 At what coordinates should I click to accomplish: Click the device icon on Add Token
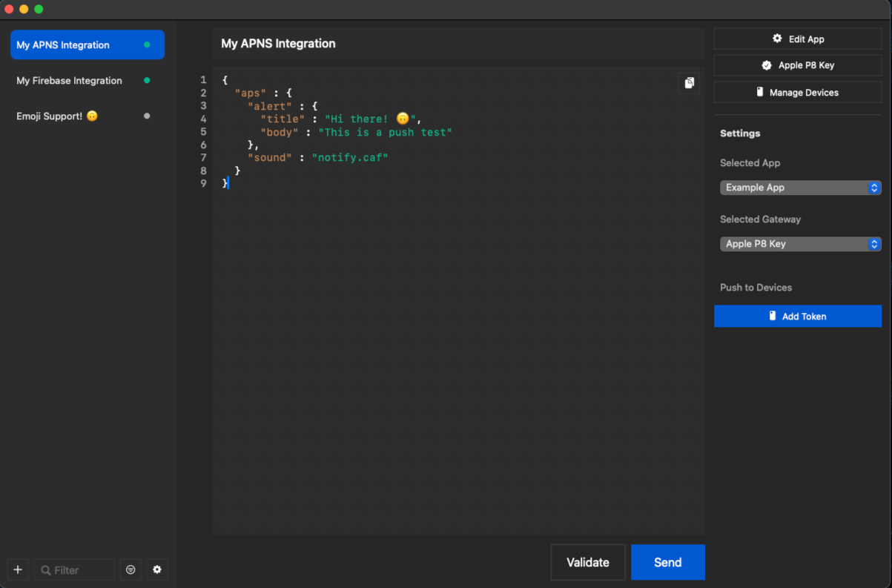[x=771, y=316]
